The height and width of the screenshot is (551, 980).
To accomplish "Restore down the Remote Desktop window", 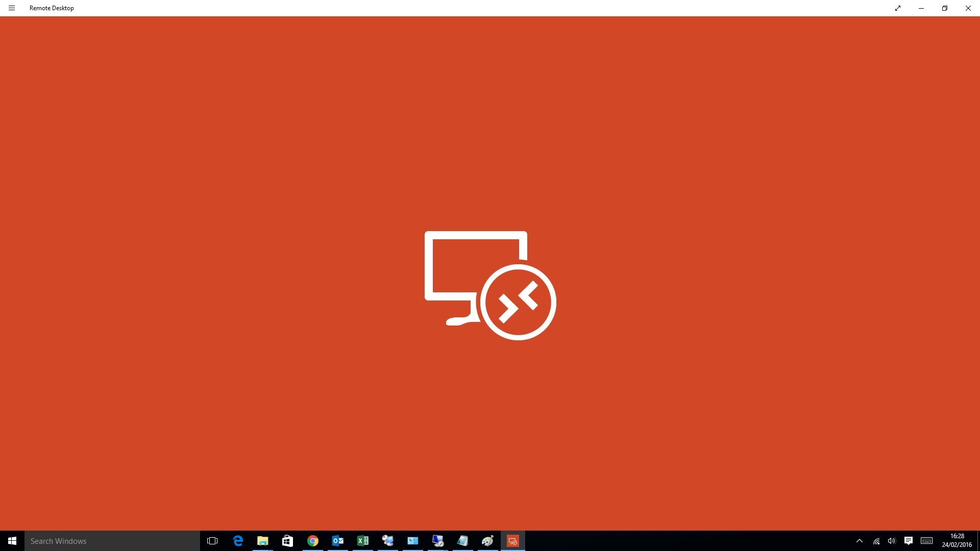I will tap(945, 8).
